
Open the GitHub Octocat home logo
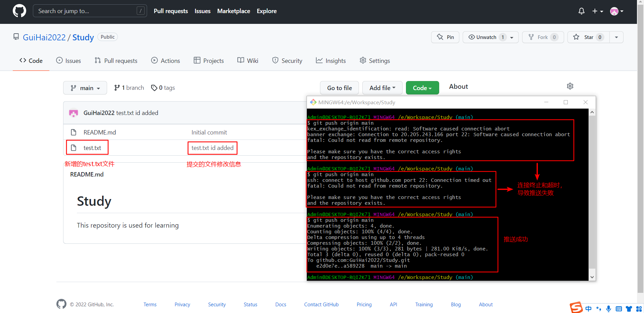[x=19, y=11]
